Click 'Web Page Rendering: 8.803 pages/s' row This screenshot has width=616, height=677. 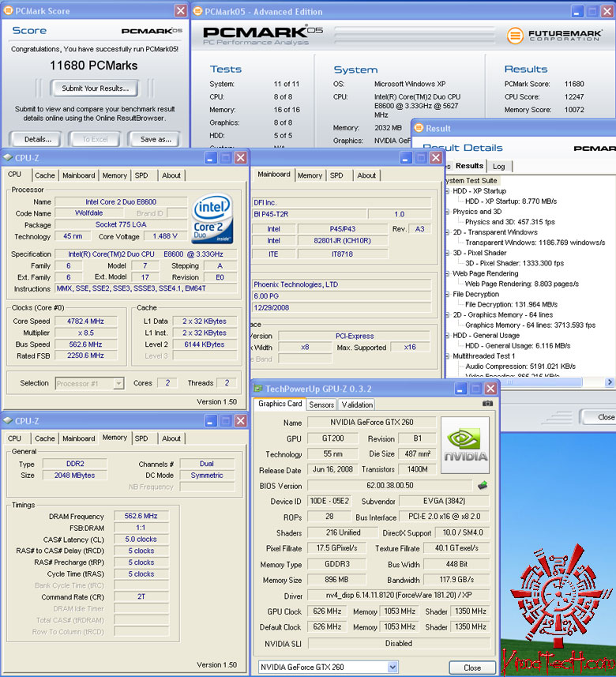click(521, 284)
